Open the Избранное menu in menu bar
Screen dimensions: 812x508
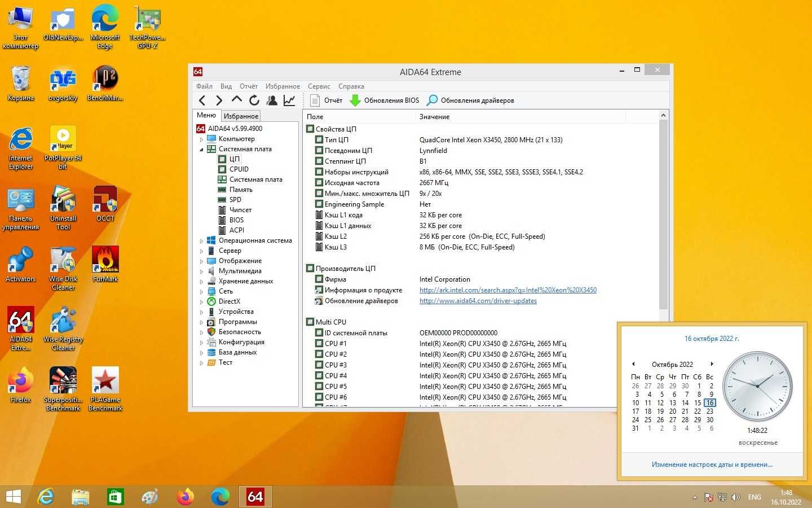283,86
